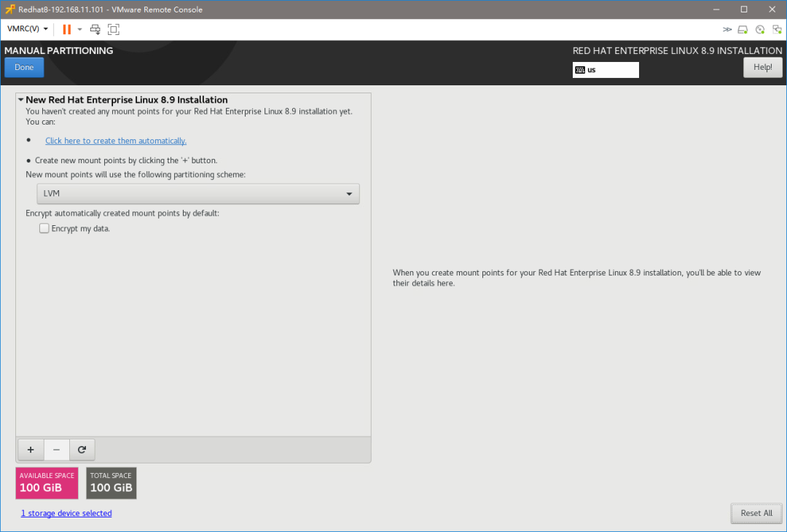Viewport: 787px width, 532px height.
Task: Click Reset All button
Action: [756, 513]
